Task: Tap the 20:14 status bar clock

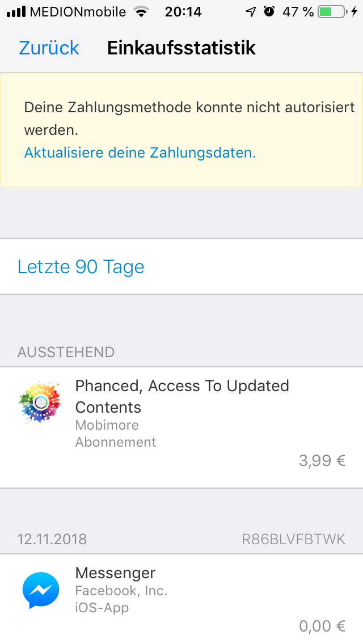Action: pos(183,12)
